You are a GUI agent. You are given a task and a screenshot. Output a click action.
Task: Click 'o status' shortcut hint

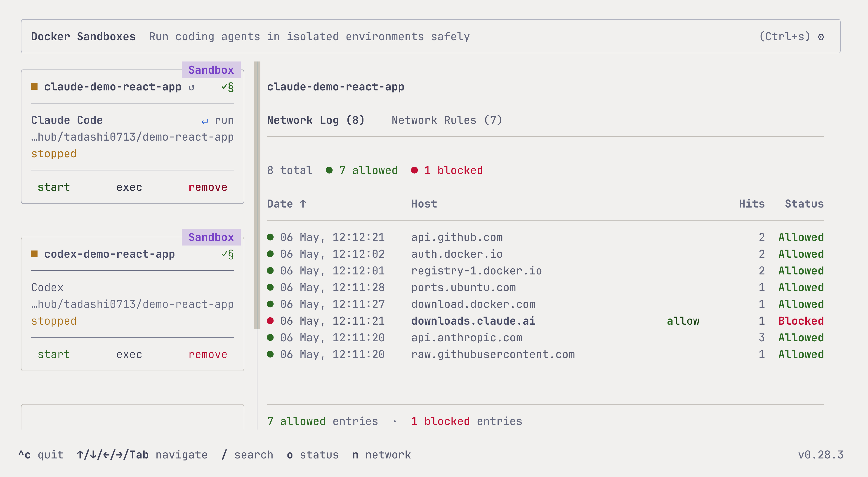[313, 455]
